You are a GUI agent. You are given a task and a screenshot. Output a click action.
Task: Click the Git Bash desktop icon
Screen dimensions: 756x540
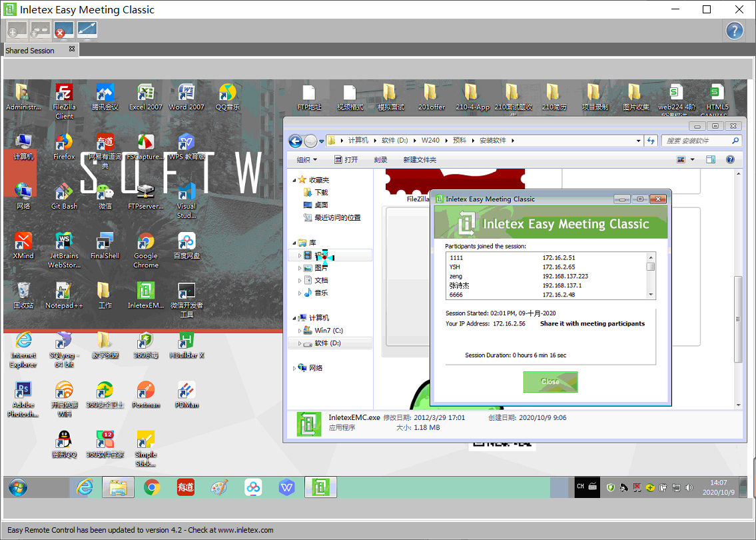(x=64, y=197)
